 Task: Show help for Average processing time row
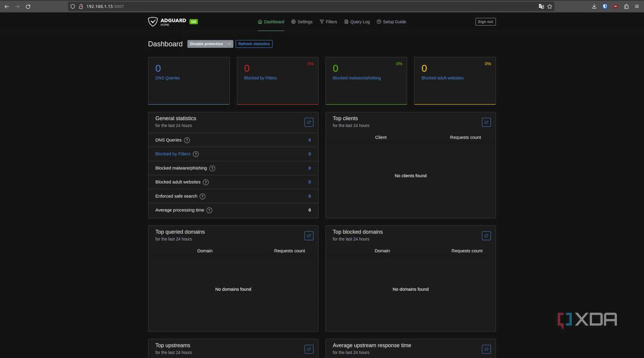(209, 210)
